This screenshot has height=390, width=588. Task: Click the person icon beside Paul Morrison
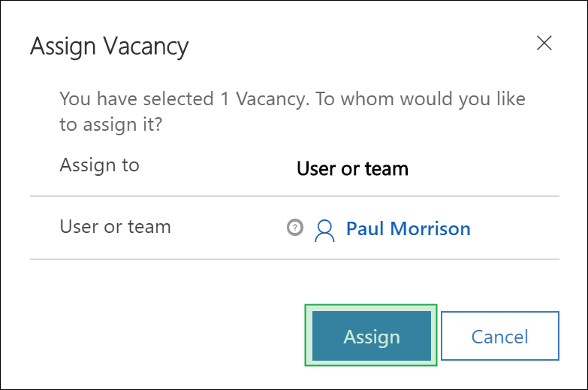pos(324,231)
